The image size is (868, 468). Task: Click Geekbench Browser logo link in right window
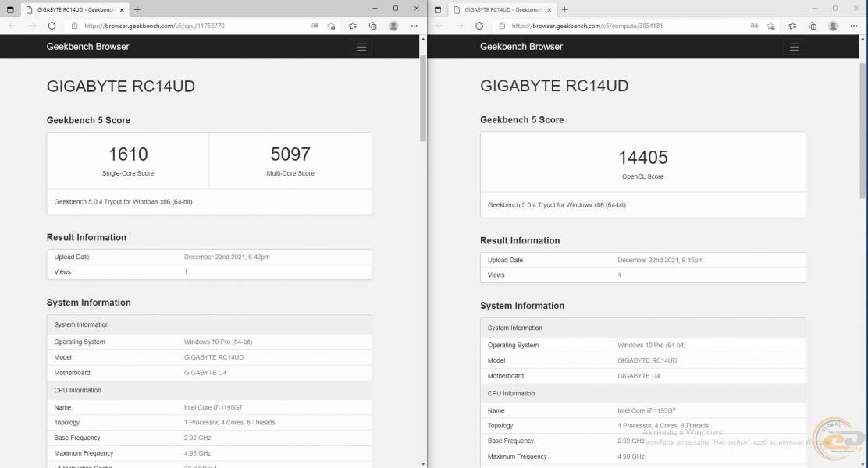click(521, 47)
